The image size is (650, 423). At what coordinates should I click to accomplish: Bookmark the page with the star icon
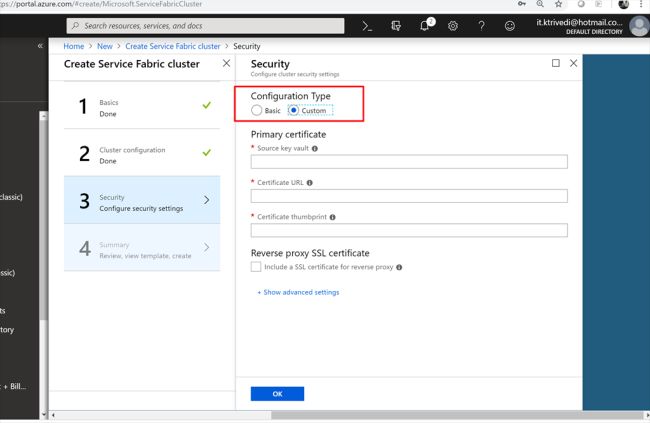pyautogui.click(x=558, y=4)
